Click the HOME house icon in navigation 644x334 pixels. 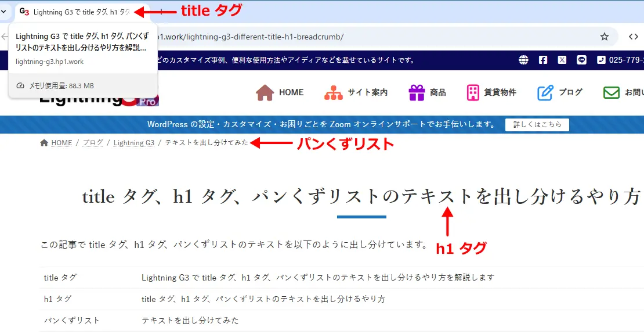point(265,92)
